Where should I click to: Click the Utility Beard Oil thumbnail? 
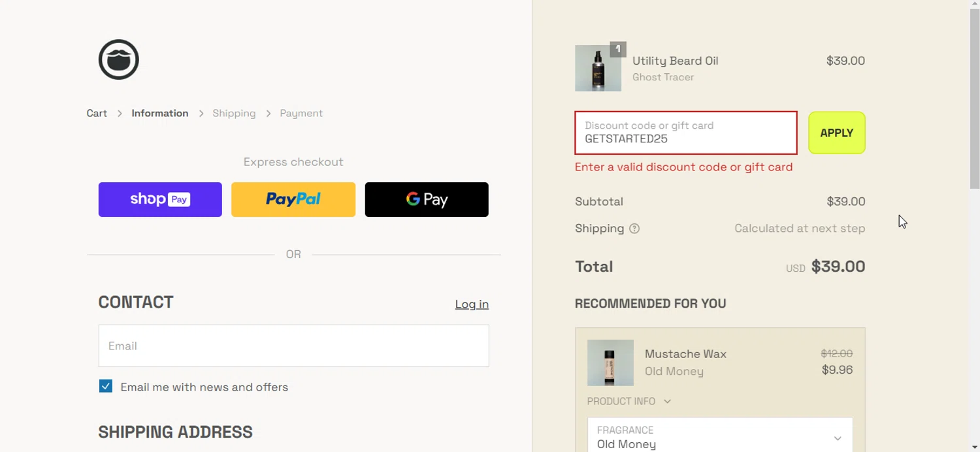point(598,68)
